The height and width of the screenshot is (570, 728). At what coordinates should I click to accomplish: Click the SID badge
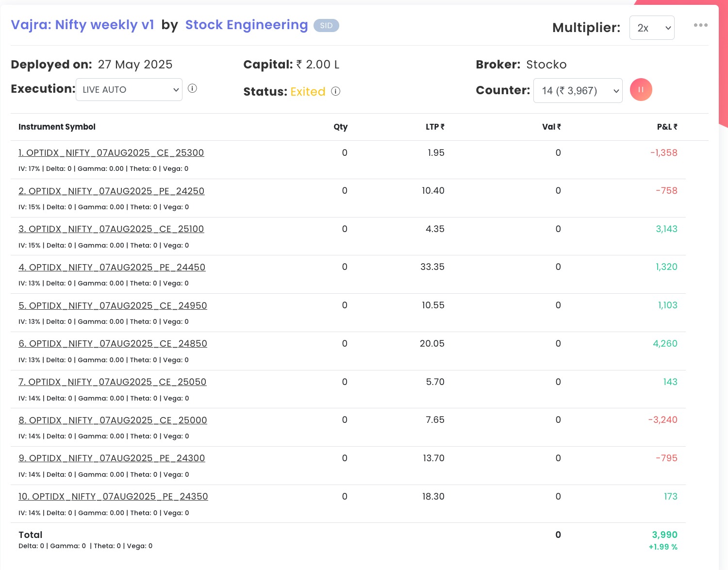326,26
